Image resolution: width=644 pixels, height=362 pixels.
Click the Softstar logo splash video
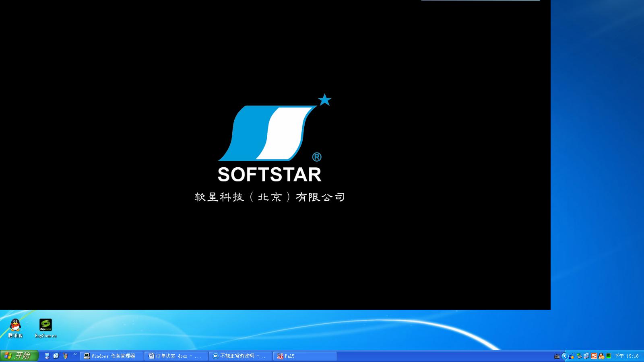click(x=275, y=155)
